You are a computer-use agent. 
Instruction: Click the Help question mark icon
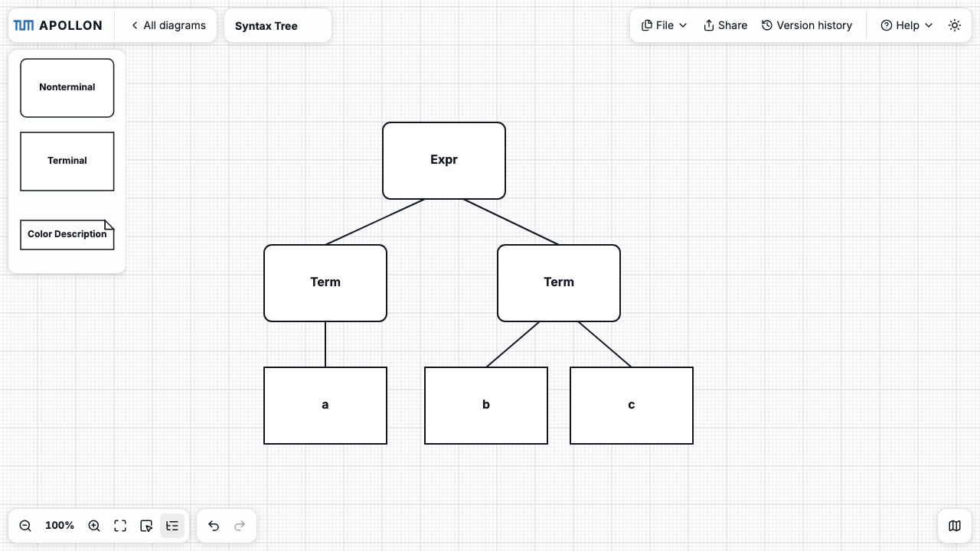(887, 25)
